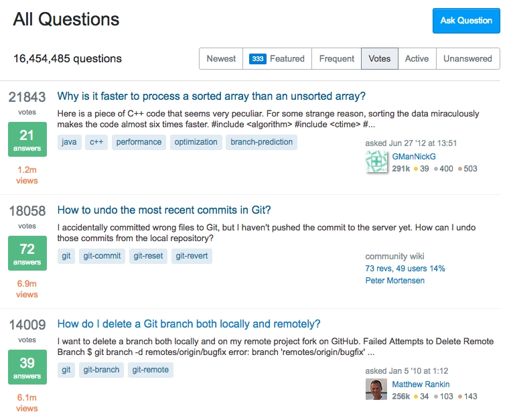Click the 72 answers green box
The height and width of the screenshot is (420, 511).
(27, 253)
